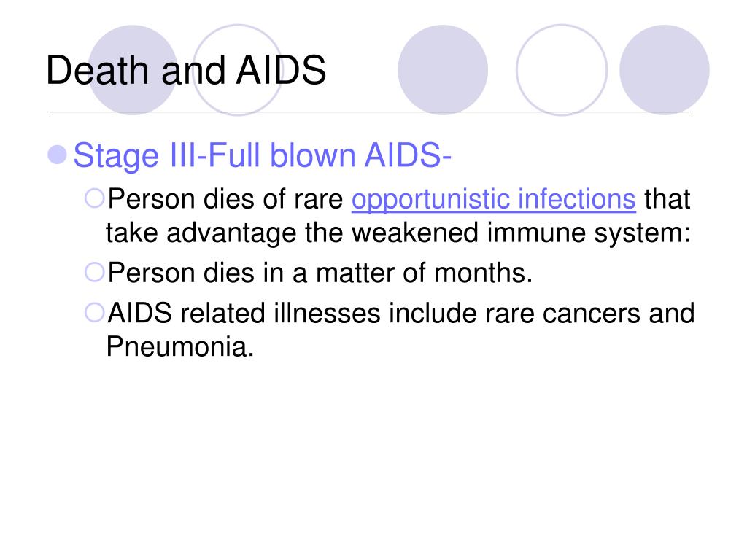
Task: Click the text Person dies in a matter of months
Action: click(x=320, y=273)
